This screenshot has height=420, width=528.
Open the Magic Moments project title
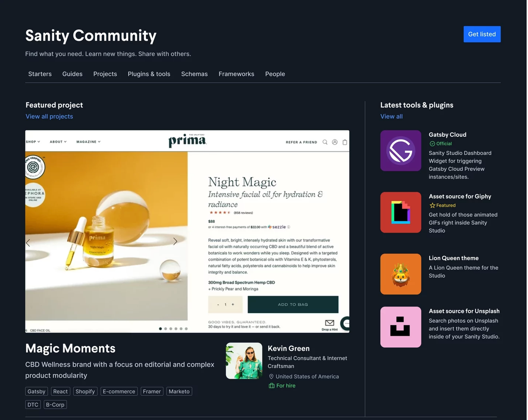point(70,349)
